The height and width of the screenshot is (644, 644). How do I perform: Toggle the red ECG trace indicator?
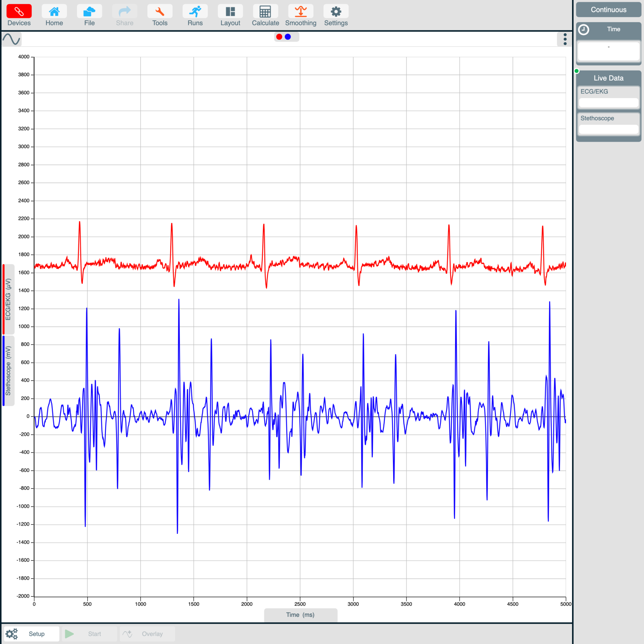[279, 36]
